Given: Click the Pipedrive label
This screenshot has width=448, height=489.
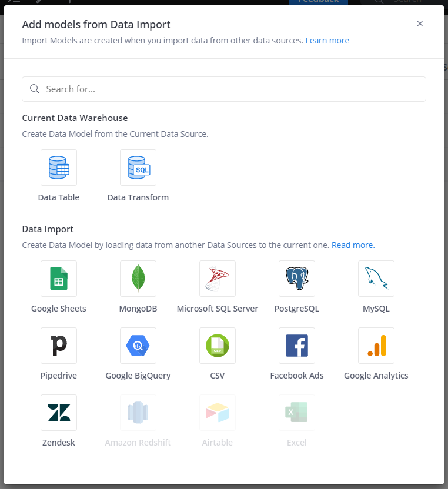Looking at the screenshot, I should coord(59,376).
